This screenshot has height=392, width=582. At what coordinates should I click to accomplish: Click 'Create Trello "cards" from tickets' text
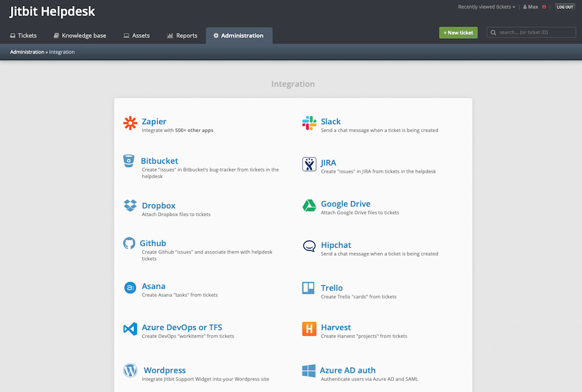[358, 297]
